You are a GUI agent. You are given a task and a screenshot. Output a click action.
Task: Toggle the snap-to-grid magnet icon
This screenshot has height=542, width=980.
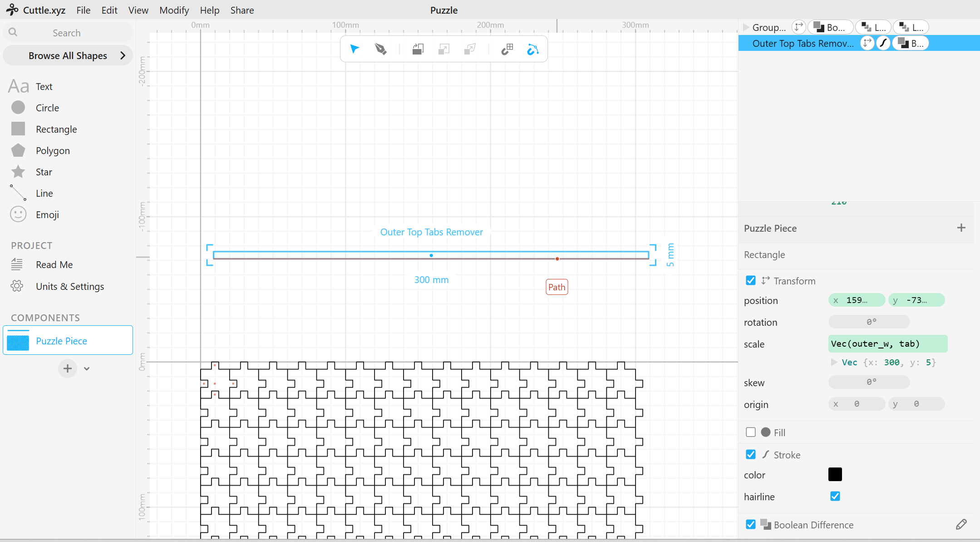pyautogui.click(x=507, y=49)
